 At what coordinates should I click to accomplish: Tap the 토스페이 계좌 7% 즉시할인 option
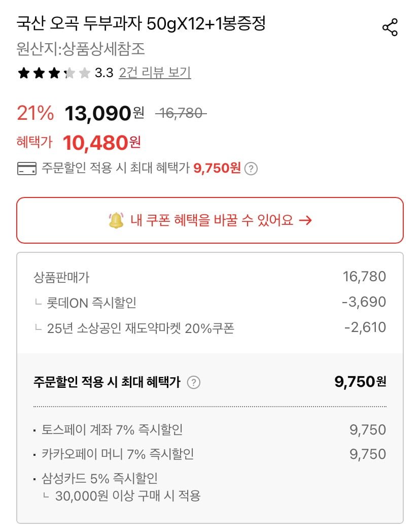tap(112, 430)
